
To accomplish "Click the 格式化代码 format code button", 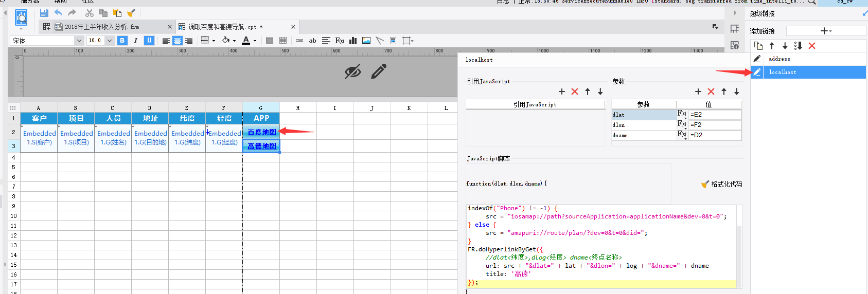I will [722, 184].
